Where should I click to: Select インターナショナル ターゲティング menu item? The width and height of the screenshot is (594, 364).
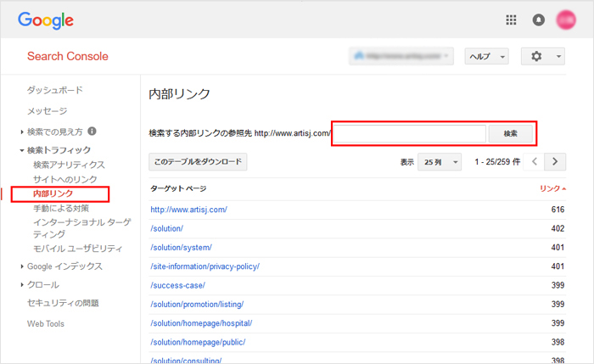point(81,228)
